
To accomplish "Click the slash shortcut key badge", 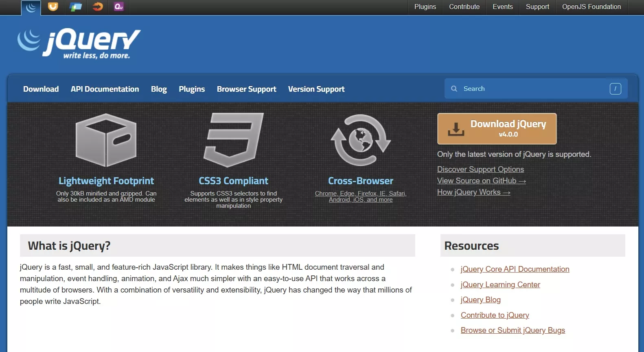I will pos(615,88).
